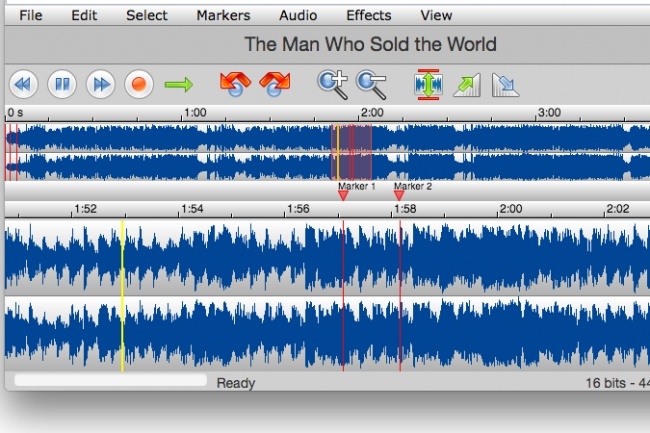This screenshot has width=650, height=433.
Task: Open the Edit menu
Action: [84, 15]
